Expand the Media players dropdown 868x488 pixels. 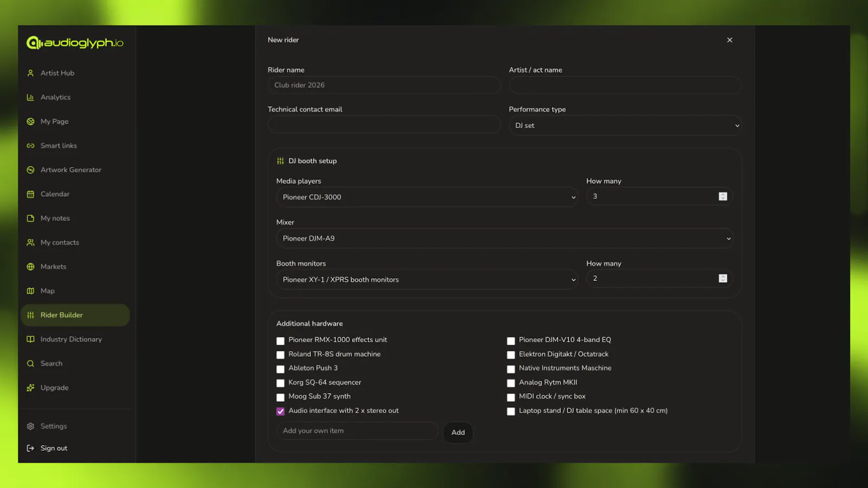coord(427,197)
